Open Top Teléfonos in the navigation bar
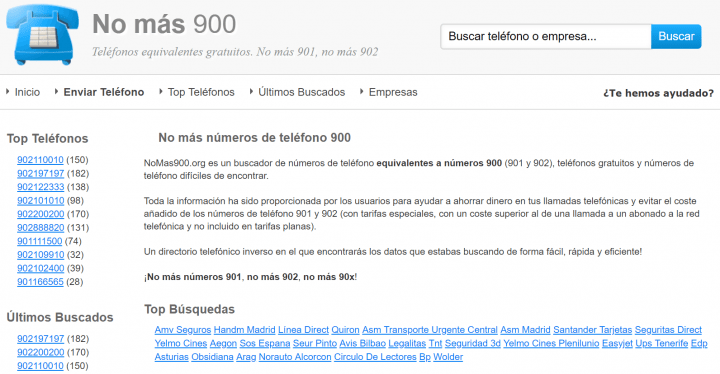 pos(201,92)
